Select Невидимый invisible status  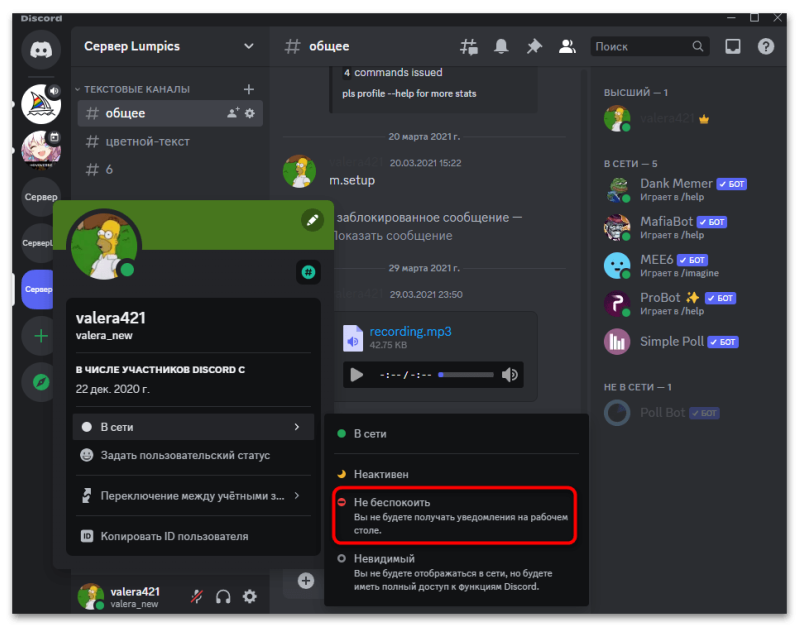pos(456,572)
